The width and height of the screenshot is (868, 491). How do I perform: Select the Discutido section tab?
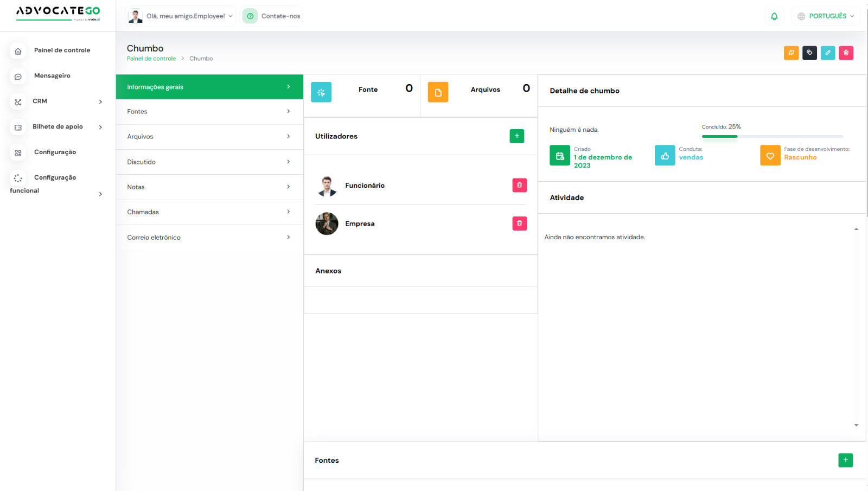click(x=209, y=162)
